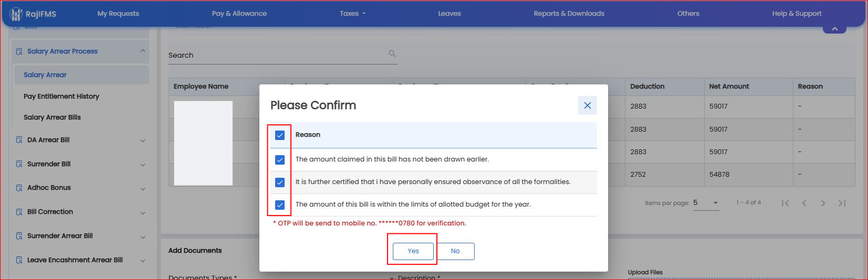Click the Add Documents heading

coord(195,251)
